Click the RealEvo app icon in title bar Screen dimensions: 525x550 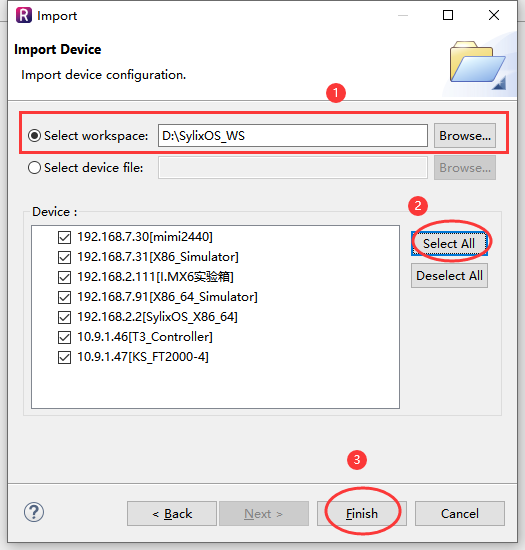tap(23, 15)
